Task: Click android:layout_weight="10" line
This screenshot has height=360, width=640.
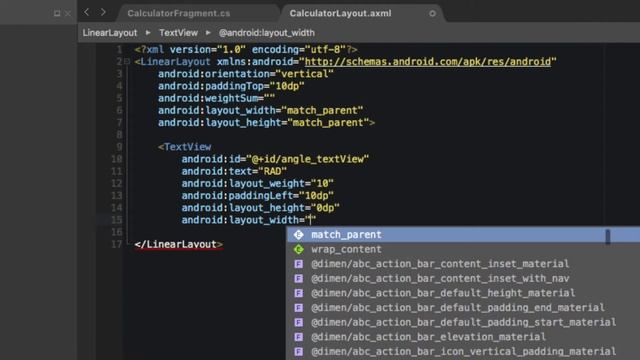Action: tap(258, 183)
